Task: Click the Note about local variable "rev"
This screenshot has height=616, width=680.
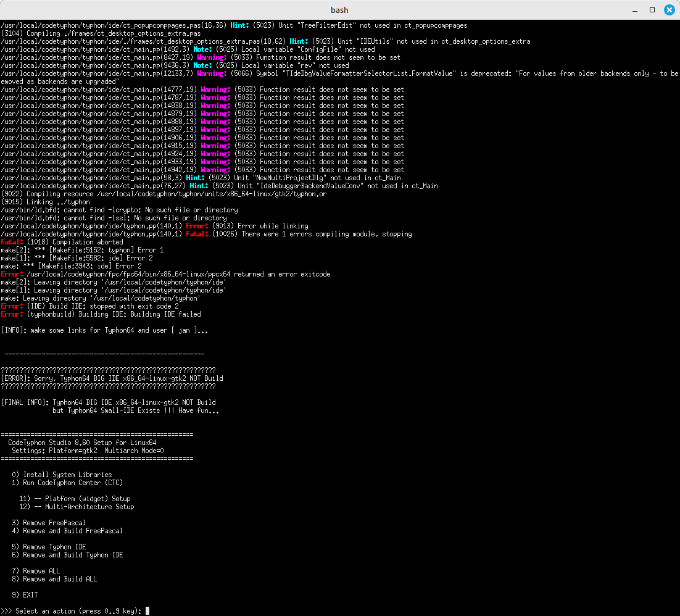Action: [175, 65]
